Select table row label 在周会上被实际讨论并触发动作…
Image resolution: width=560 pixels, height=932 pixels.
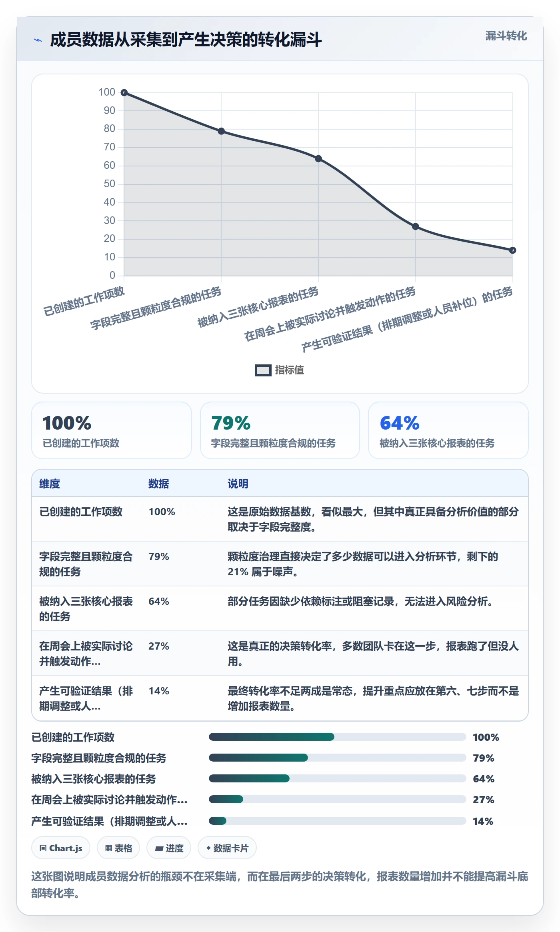click(86, 654)
